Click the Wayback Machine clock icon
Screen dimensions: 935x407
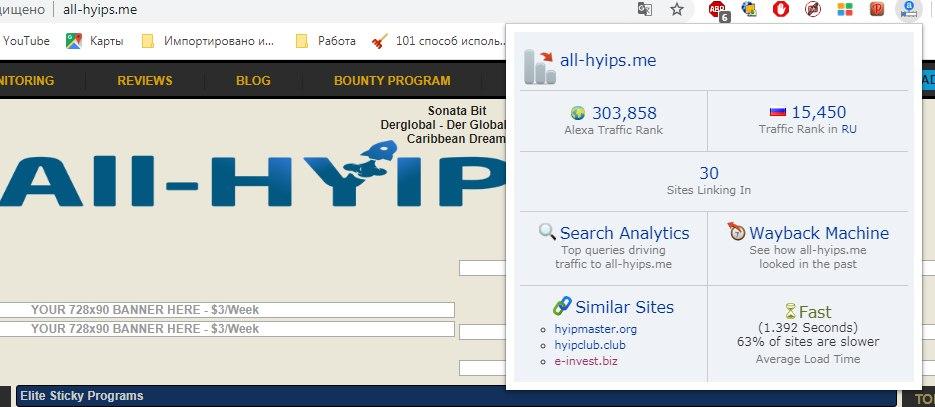(736, 231)
